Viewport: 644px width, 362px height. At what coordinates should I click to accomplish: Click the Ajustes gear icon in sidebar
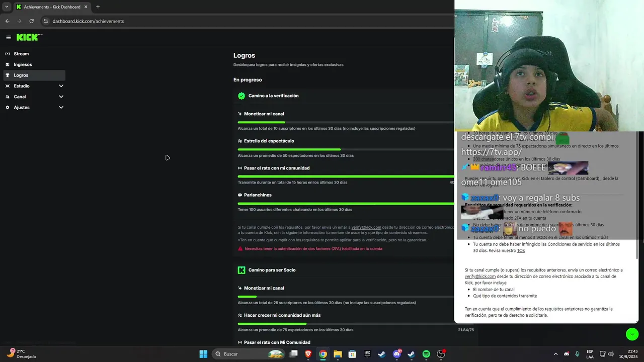point(8,108)
